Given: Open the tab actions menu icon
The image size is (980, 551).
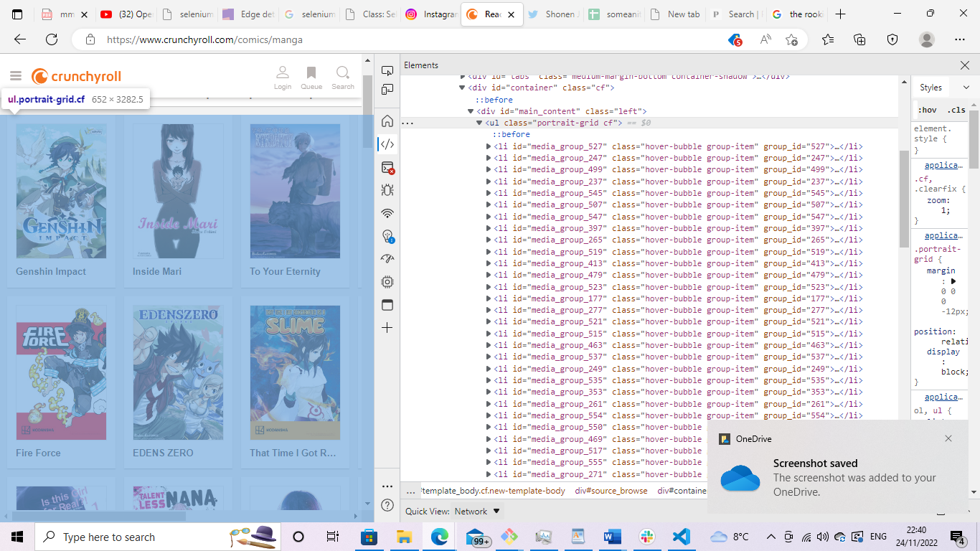Looking at the screenshot, I should pyautogui.click(x=17, y=14).
